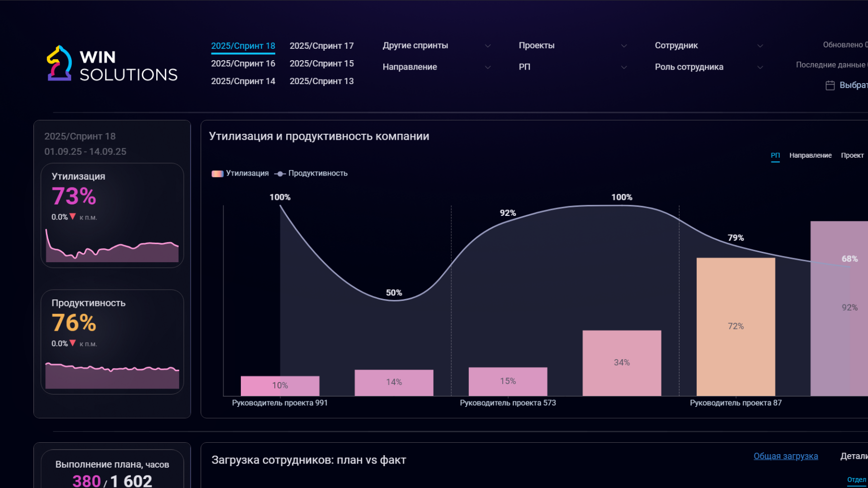Click the red down arrow under Утилизация
This screenshot has height=488, width=868.
[73, 216]
